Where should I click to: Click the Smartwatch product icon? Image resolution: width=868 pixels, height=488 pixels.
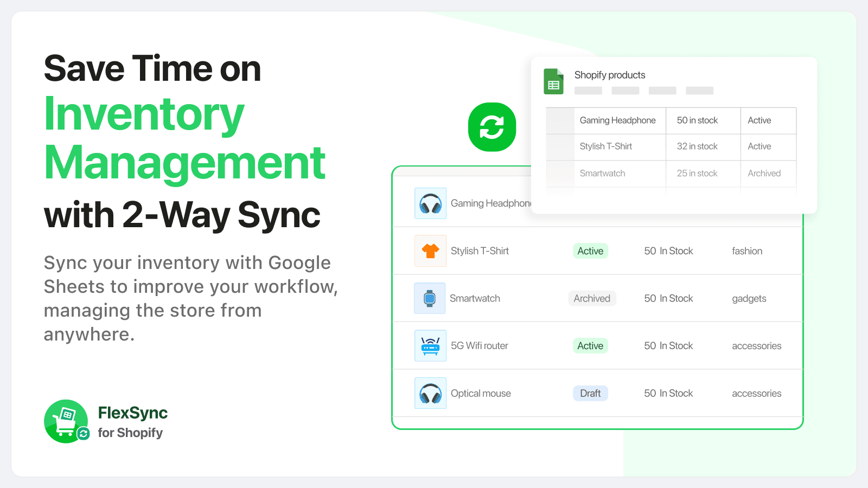(x=430, y=298)
